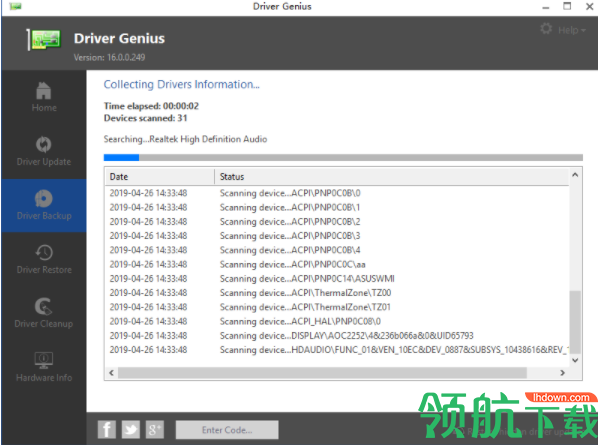This screenshot has width=598, height=445.
Task: Open the Driver Cleanup tool
Action: 44,313
